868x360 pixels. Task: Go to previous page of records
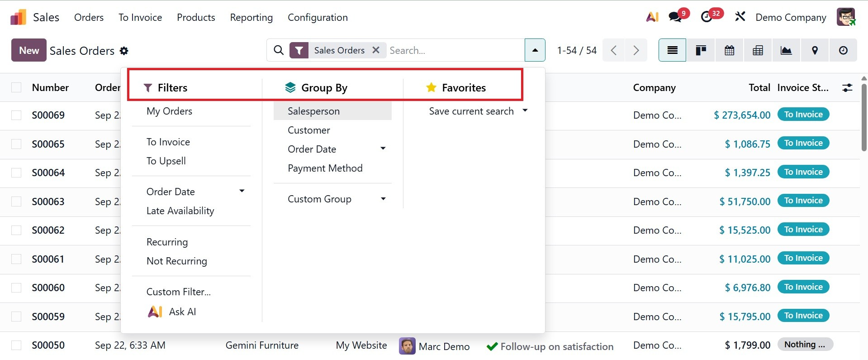point(614,50)
